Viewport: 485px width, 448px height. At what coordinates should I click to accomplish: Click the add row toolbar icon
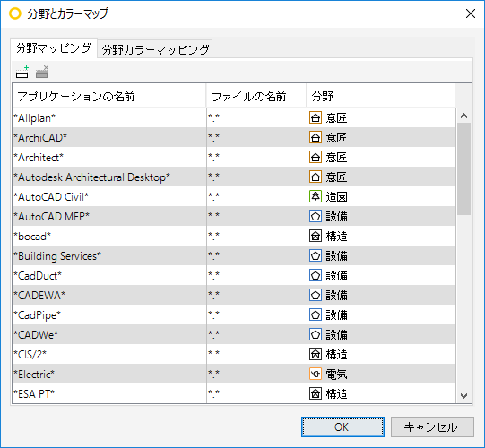(x=22, y=72)
